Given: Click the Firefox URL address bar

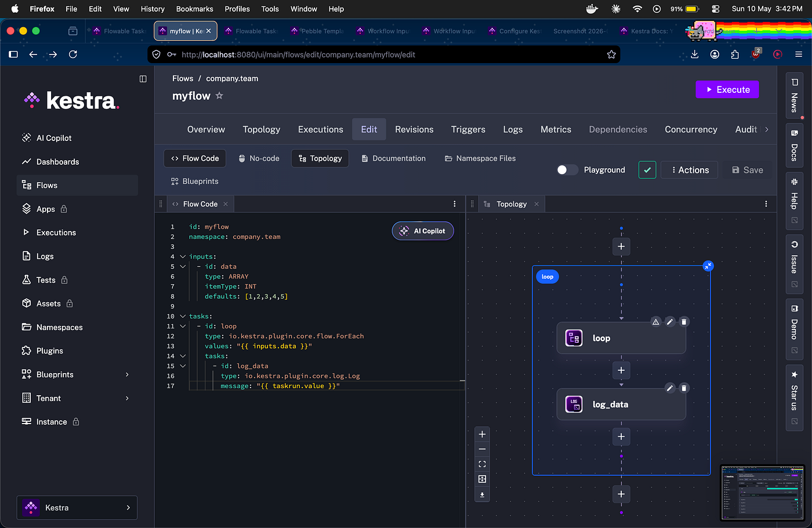Looking at the screenshot, I should point(384,55).
